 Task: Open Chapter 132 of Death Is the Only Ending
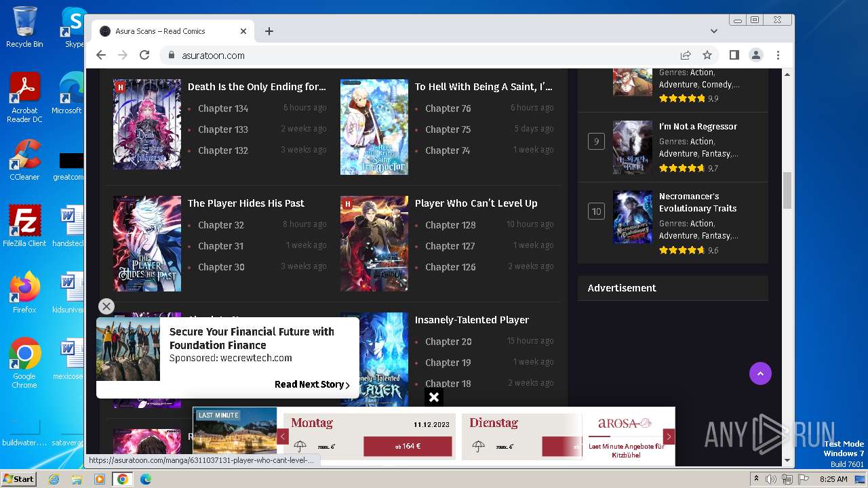(223, 150)
